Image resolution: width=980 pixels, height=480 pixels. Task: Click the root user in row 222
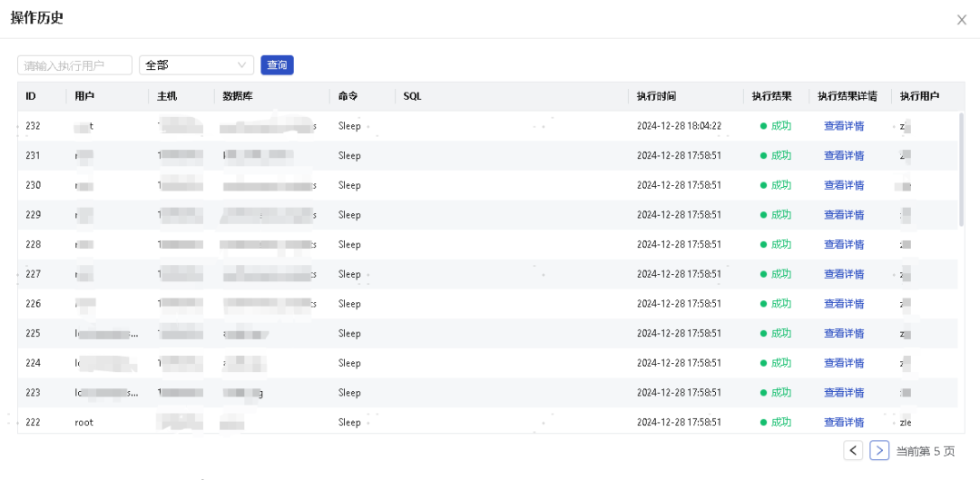point(83,422)
